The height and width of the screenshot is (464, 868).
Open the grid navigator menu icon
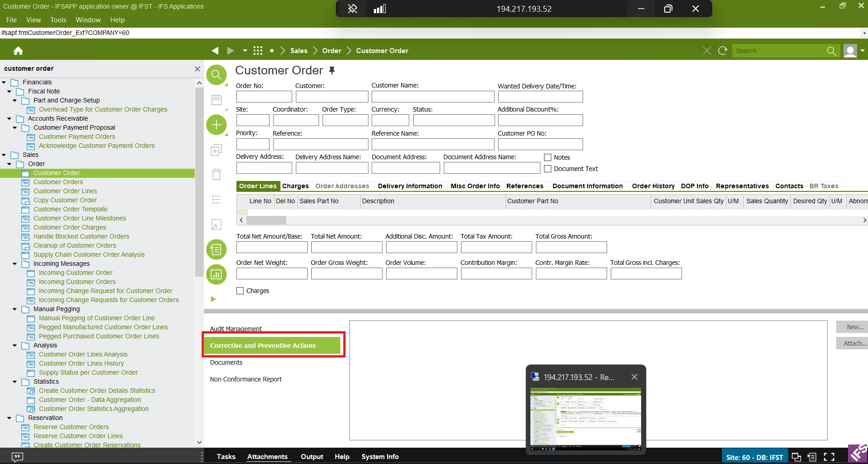[x=258, y=51]
